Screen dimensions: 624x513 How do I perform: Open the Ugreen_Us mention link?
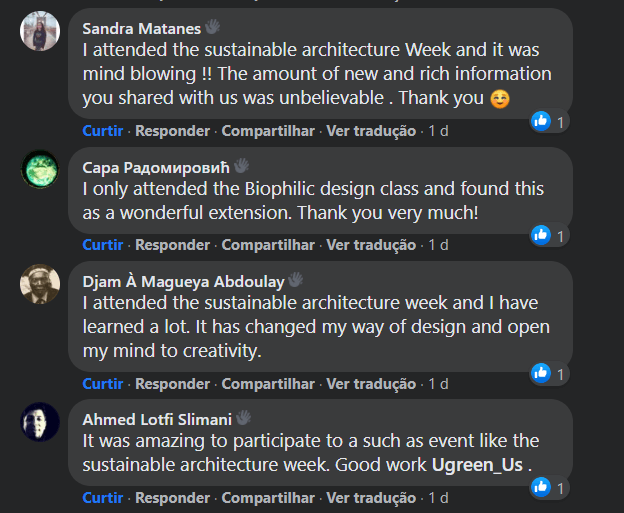478,464
